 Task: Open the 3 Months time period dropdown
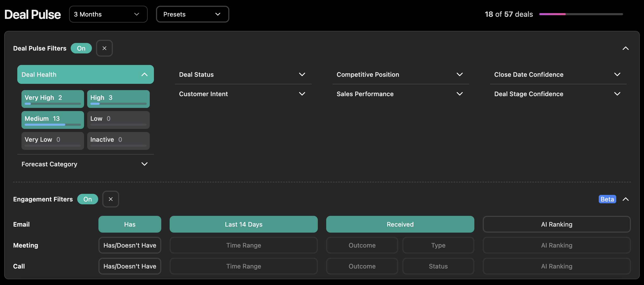pos(108,14)
